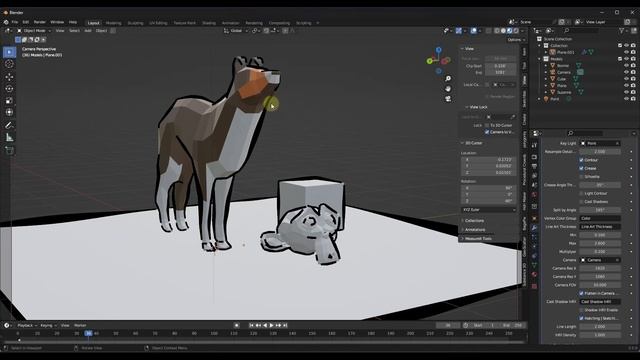Click the pan view hand icon
The width and height of the screenshot is (640, 360).
[x=448, y=89]
